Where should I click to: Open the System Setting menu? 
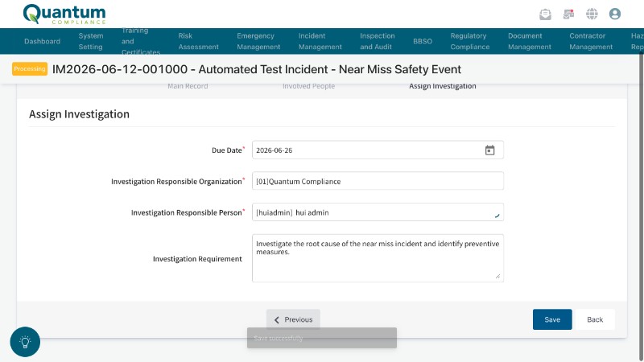tap(91, 41)
